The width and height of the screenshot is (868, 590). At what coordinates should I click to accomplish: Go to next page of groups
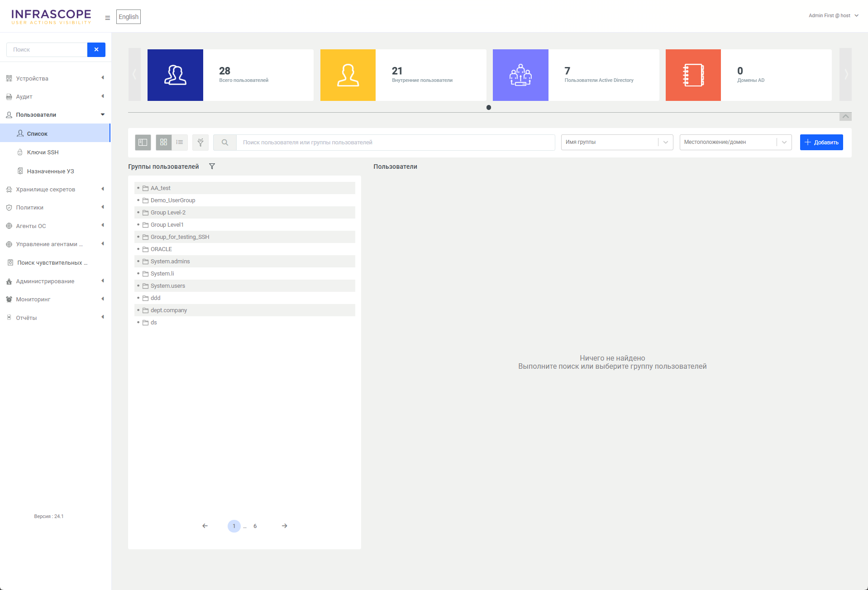285,526
